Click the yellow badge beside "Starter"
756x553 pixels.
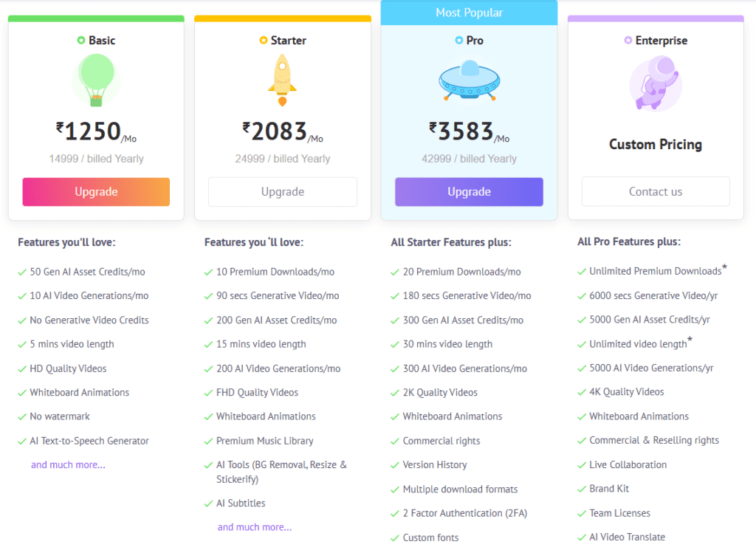(x=262, y=41)
